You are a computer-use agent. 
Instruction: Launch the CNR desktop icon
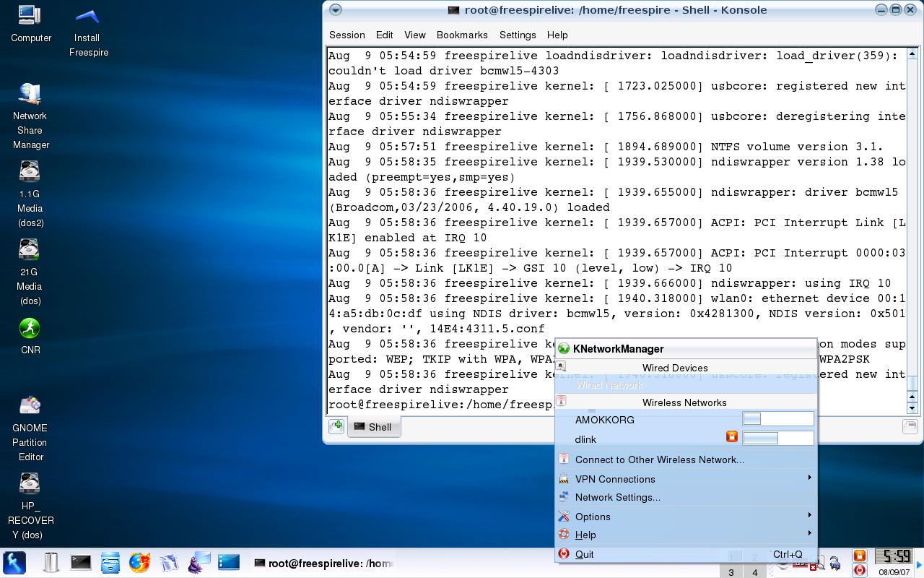(x=30, y=335)
